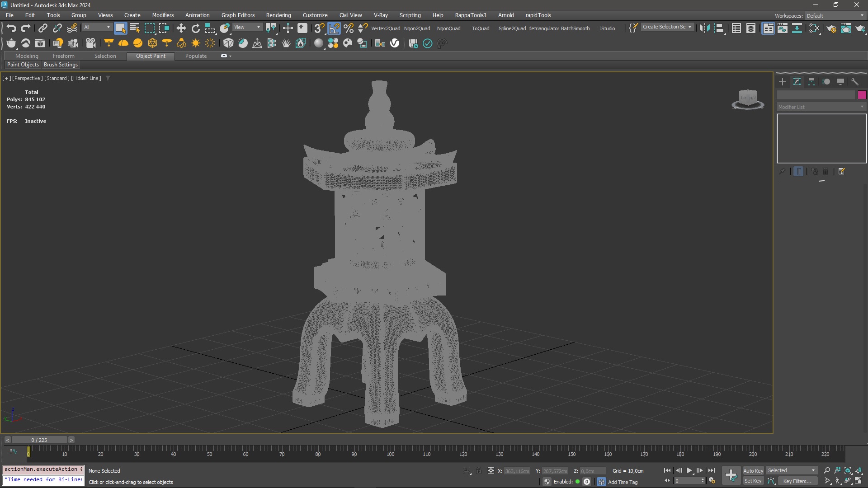Open the Modify panel tab icon
Screen dimensions: 868x488
tap(797, 82)
